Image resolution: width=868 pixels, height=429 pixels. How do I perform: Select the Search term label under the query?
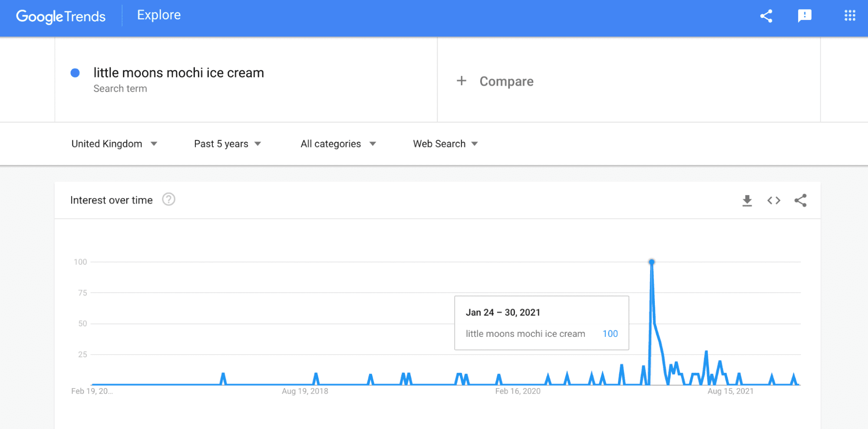click(120, 88)
